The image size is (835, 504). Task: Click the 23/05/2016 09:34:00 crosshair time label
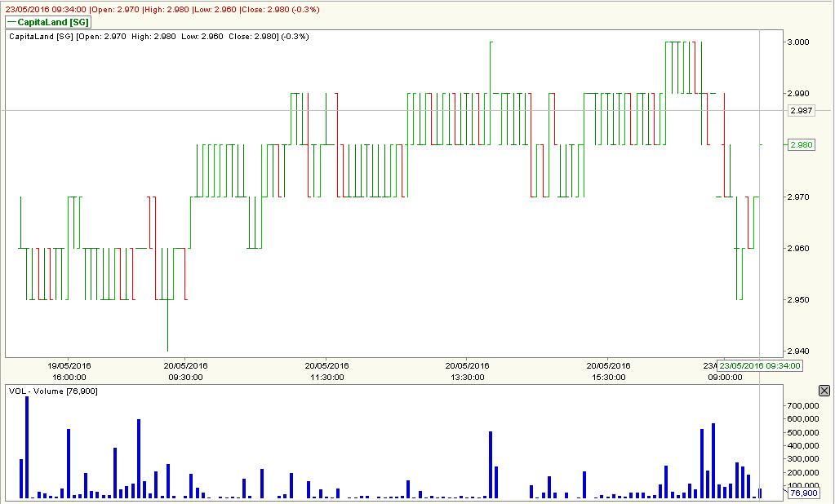pos(760,366)
